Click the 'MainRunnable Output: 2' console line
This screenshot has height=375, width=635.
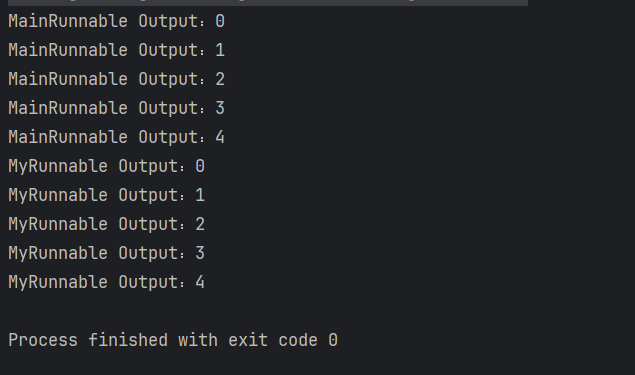(x=117, y=79)
